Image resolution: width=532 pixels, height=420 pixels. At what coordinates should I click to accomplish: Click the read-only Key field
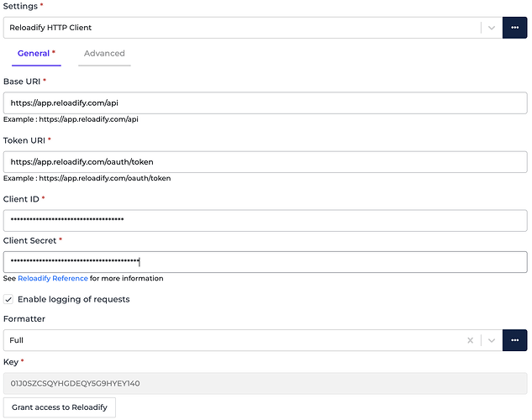point(266,383)
